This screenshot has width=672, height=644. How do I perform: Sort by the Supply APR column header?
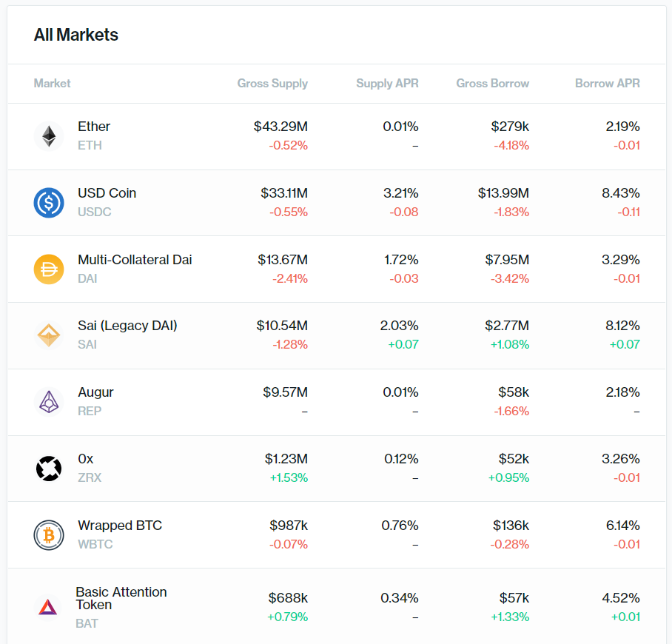[x=387, y=83]
